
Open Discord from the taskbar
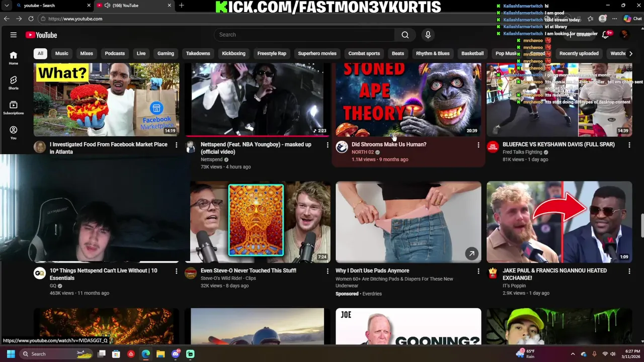click(x=175, y=354)
